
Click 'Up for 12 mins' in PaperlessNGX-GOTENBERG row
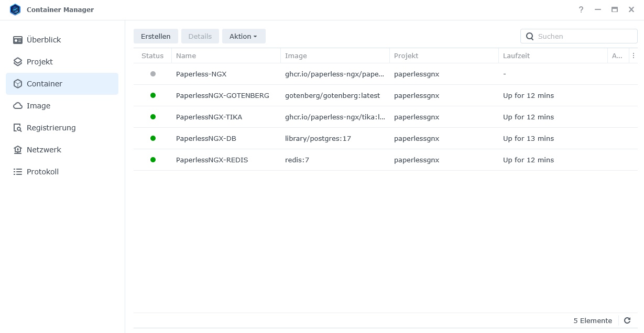click(528, 95)
